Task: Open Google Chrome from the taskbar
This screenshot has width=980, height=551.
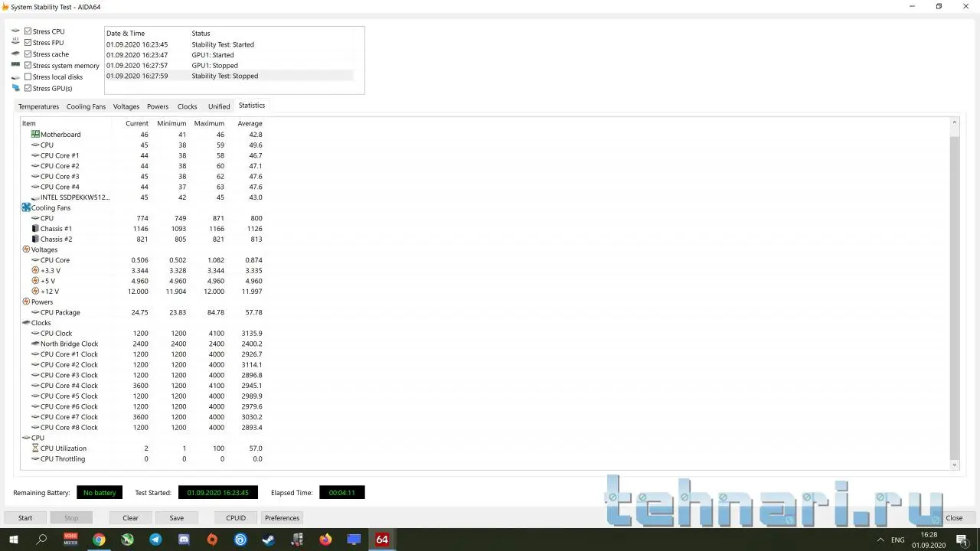Action: click(99, 540)
